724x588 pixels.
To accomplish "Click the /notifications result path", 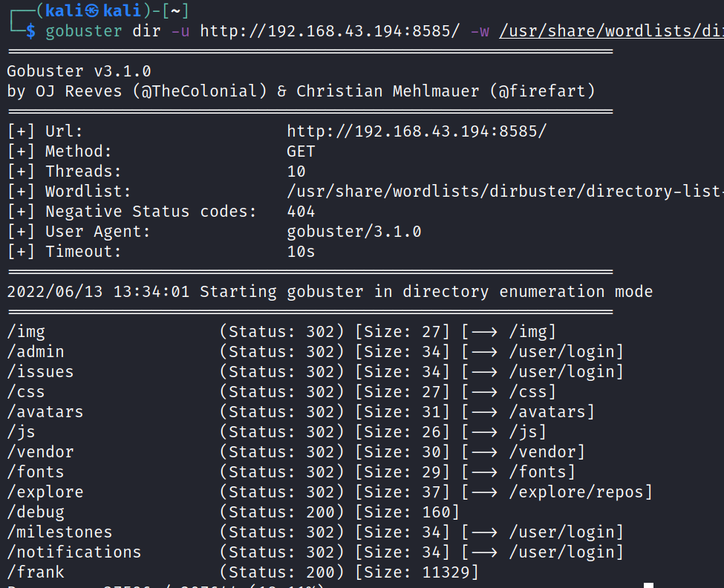I will (x=74, y=552).
